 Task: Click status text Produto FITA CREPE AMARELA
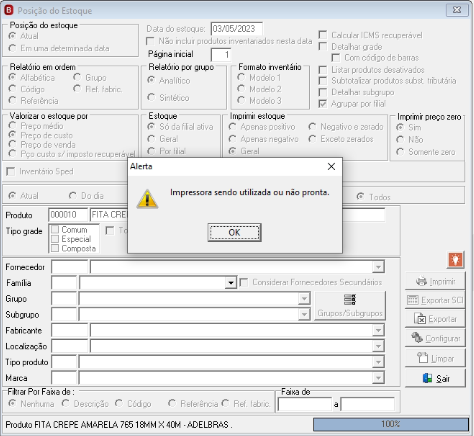pyautogui.click(x=119, y=425)
